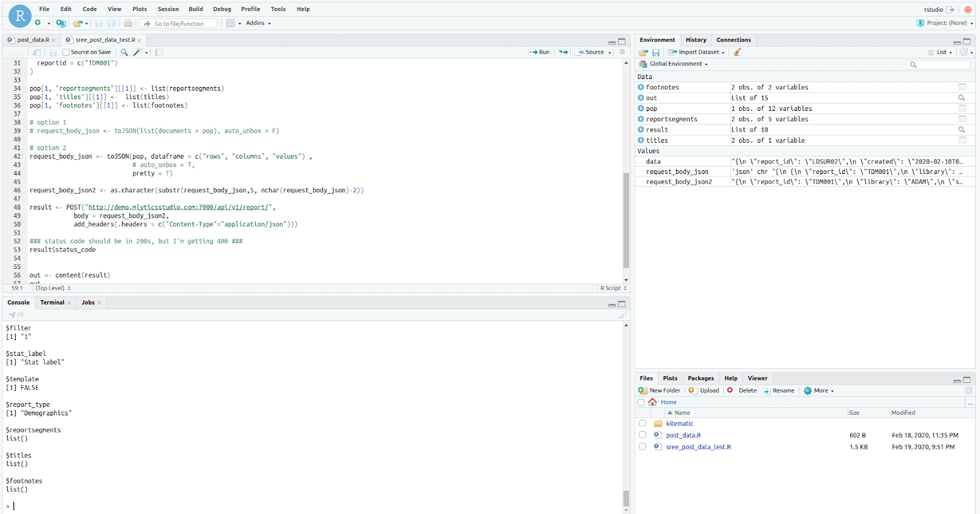
Task: Click the Load workspace icon in Environment
Action: coord(644,52)
